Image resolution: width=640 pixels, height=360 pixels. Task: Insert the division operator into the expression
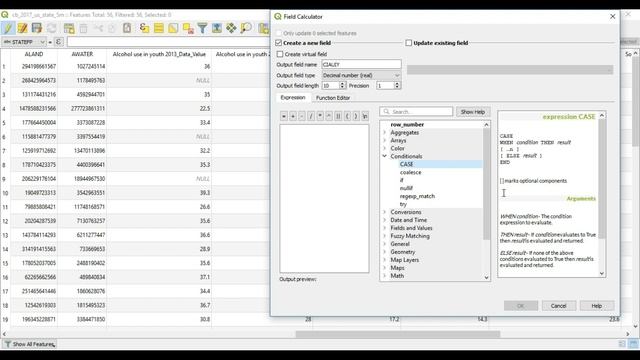click(311, 116)
